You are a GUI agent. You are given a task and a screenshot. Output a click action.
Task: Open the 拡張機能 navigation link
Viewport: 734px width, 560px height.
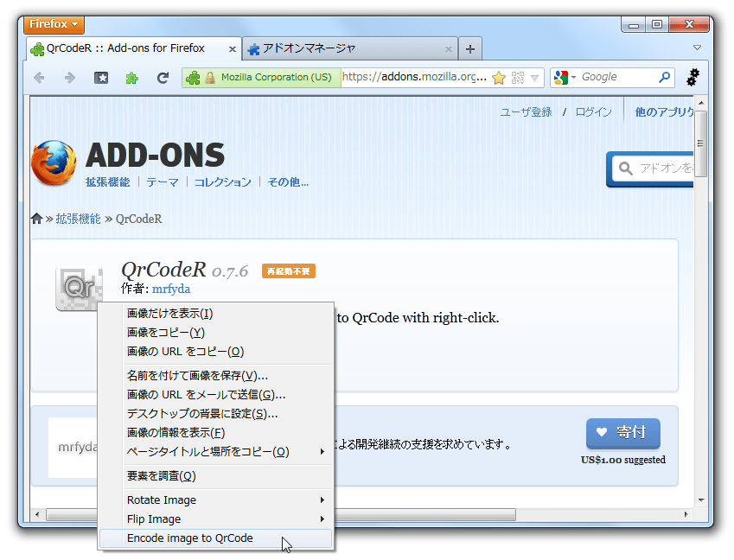coord(108,182)
